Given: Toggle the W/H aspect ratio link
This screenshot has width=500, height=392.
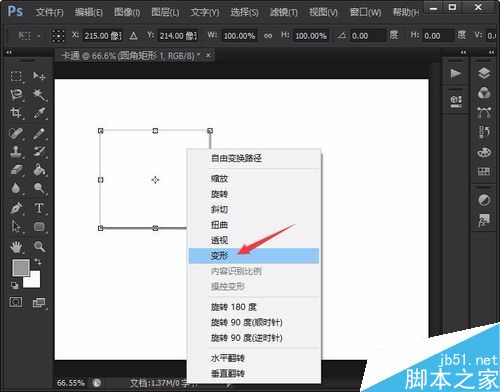Looking at the screenshot, I should coord(268,36).
